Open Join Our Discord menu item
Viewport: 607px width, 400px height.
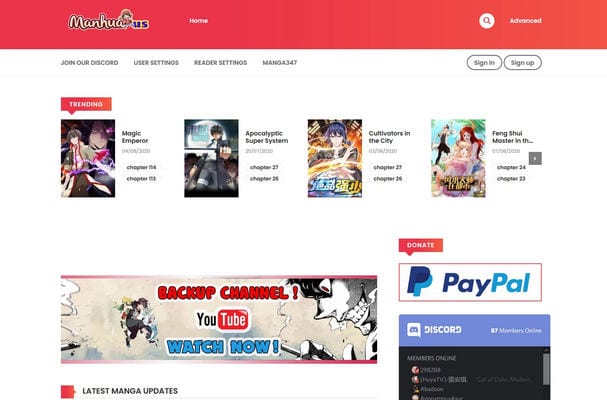pos(89,62)
